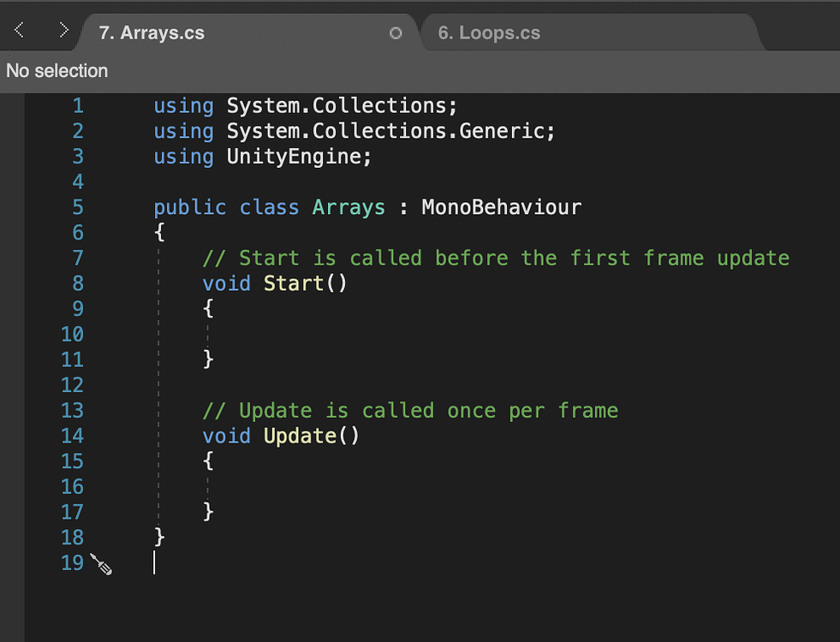Click the navigate forward arrow
This screenshot has height=642, width=840.
click(x=63, y=32)
